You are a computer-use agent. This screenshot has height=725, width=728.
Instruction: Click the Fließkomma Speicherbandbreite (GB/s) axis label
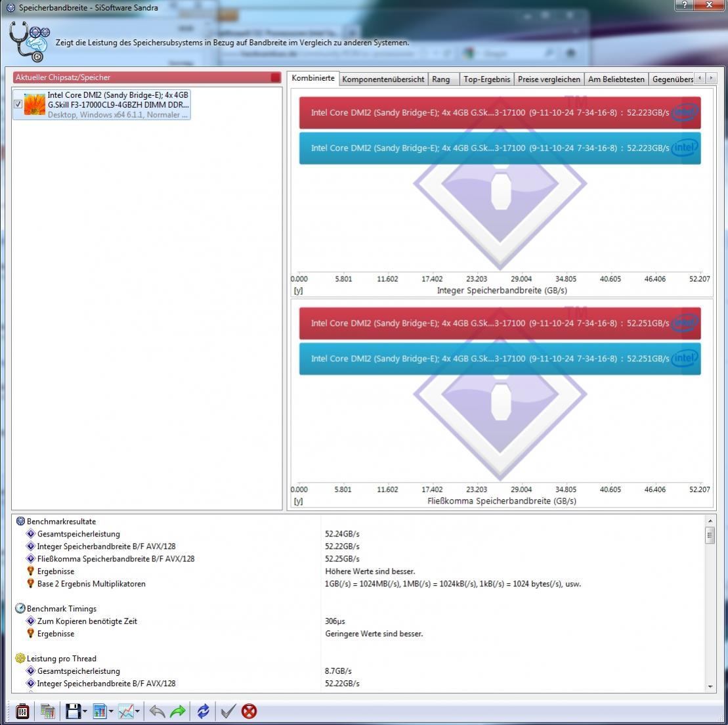502,500
